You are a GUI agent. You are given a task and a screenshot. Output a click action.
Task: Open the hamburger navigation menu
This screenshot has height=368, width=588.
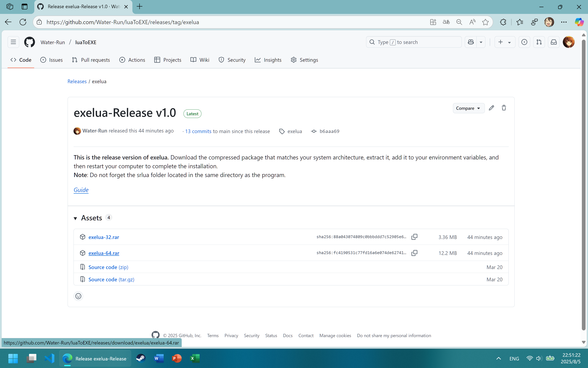13,42
